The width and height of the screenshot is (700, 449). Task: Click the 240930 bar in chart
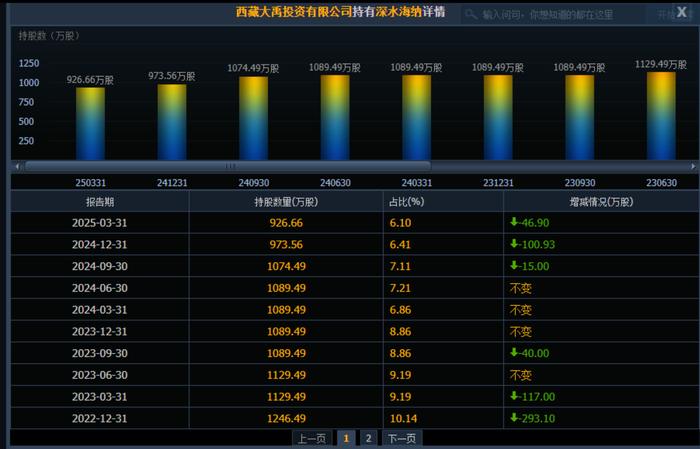[x=254, y=118]
